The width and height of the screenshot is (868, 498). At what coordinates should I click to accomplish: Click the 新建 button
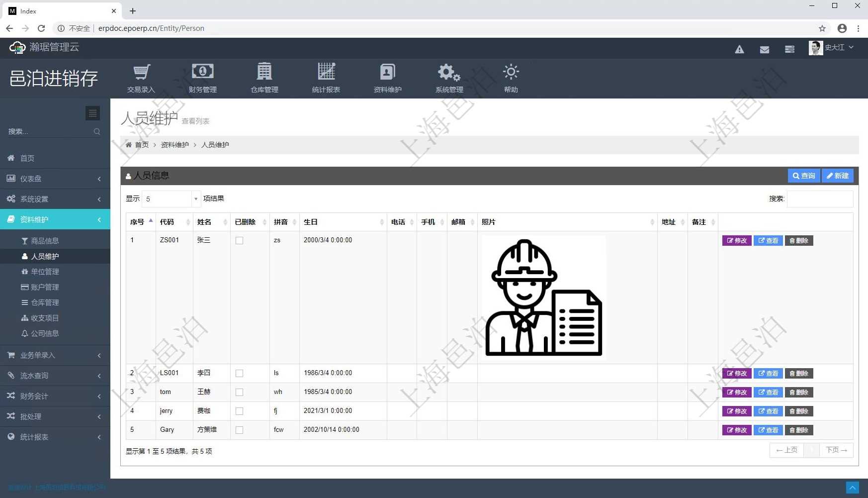point(837,176)
